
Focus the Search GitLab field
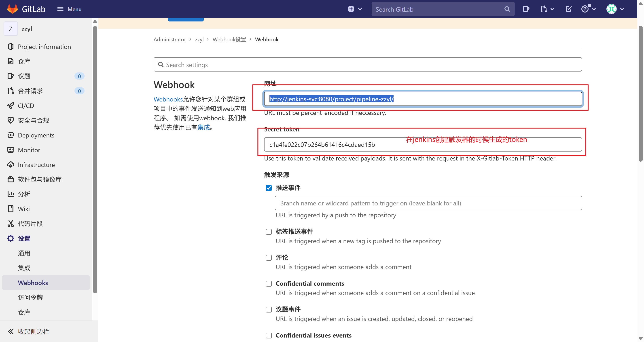[443, 9]
